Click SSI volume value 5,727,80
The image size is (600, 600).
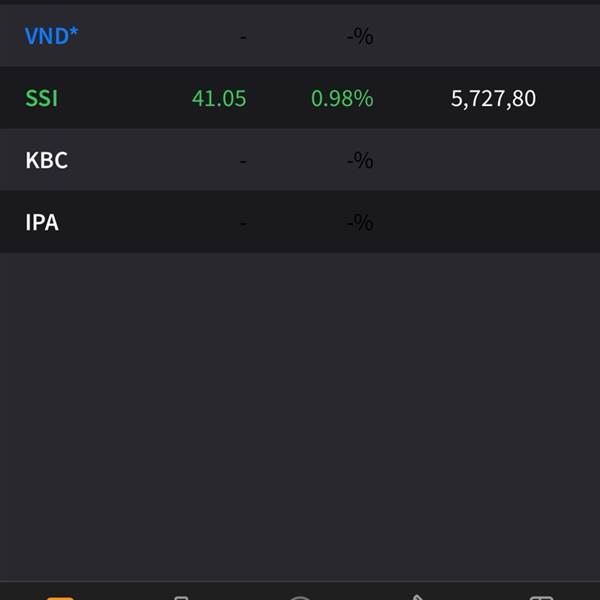pyautogui.click(x=493, y=98)
